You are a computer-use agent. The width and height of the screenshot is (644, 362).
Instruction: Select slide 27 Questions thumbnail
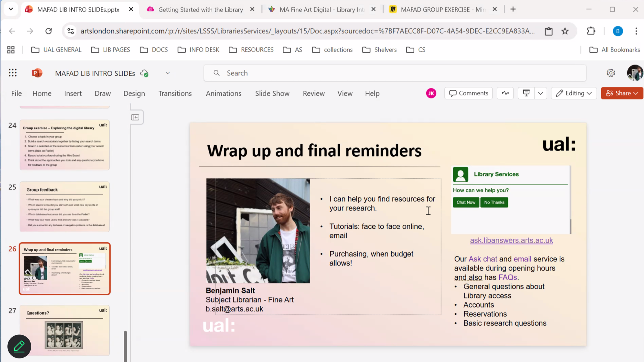65,330
